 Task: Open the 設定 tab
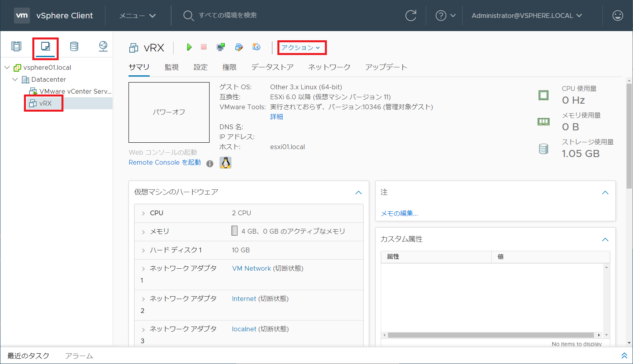coord(200,67)
